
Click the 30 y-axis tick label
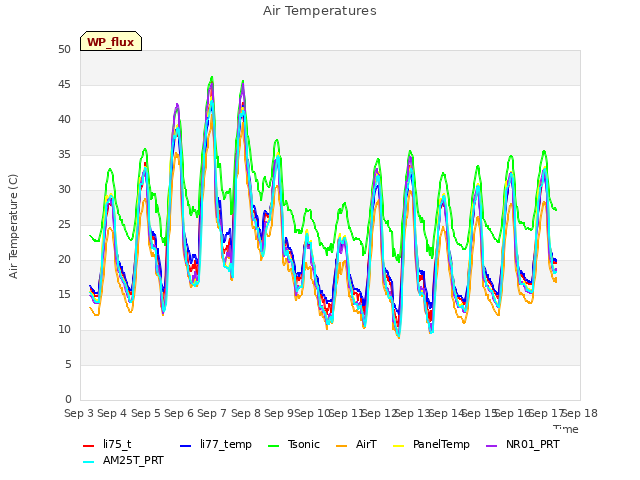coord(64,190)
